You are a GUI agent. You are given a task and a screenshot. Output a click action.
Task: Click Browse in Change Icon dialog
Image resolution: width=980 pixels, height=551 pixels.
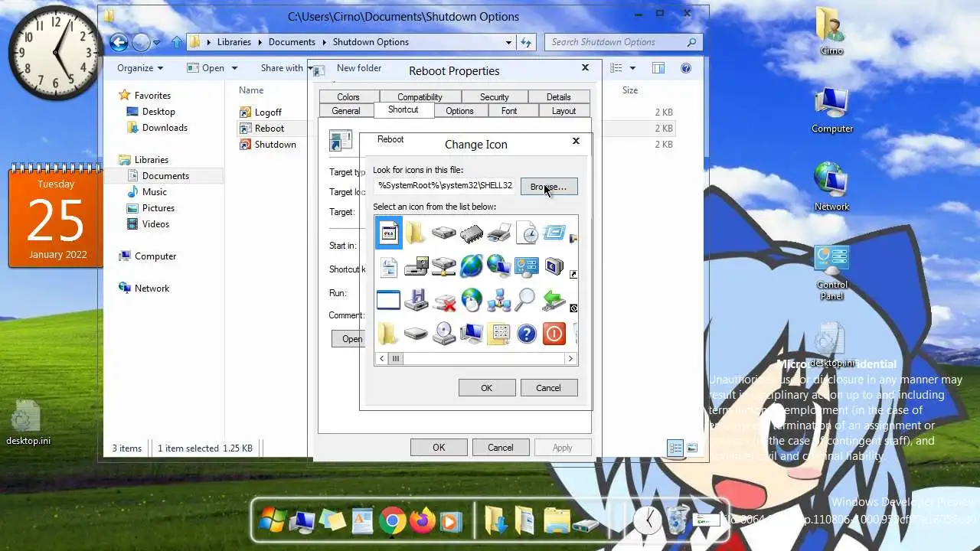tap(548, 187)
